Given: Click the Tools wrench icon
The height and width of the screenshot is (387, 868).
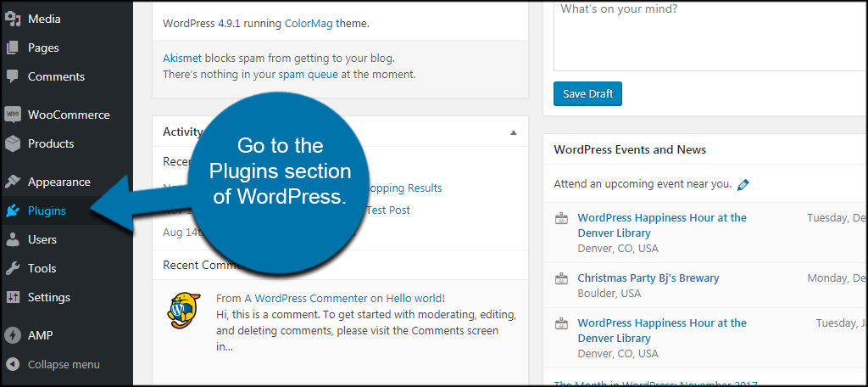Looking at the screenshot, I should pyautogui.click(x=13, y=268).
